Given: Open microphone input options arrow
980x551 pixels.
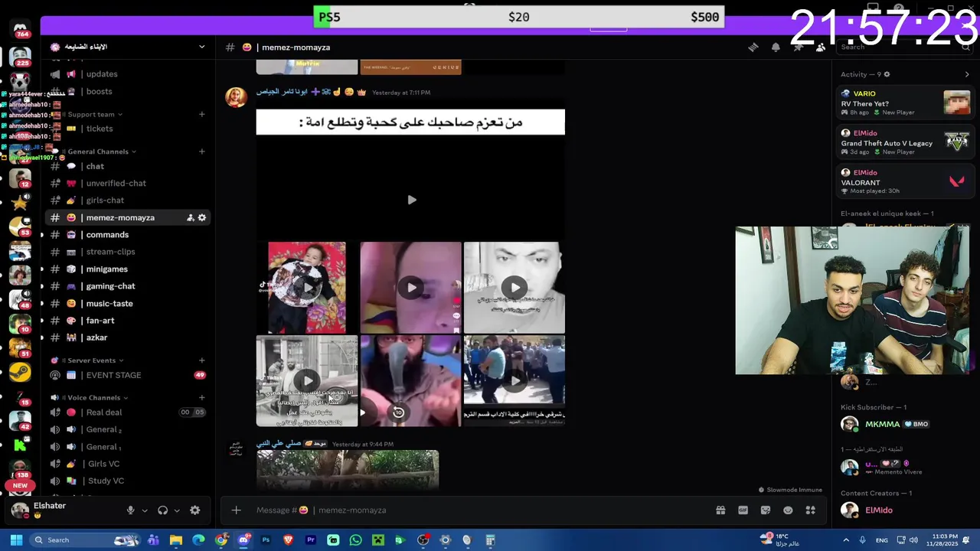Looking at the screenshot, I should click(145, 510).
